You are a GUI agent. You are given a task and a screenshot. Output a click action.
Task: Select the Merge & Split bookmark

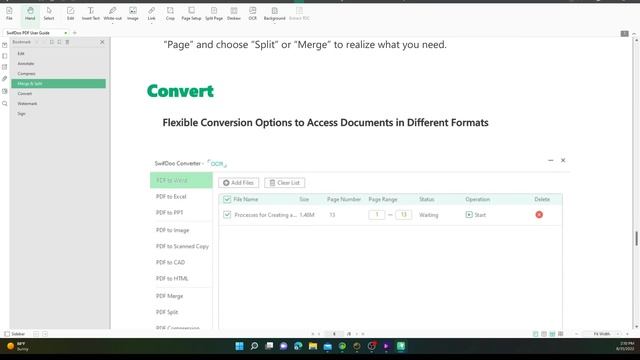(x=58, y=84)
